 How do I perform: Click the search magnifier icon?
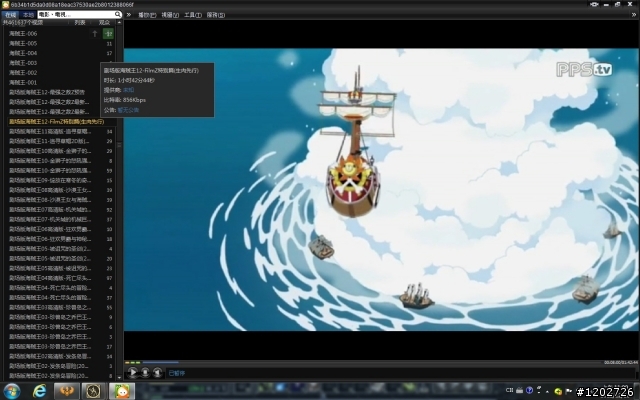coord(118,14)
